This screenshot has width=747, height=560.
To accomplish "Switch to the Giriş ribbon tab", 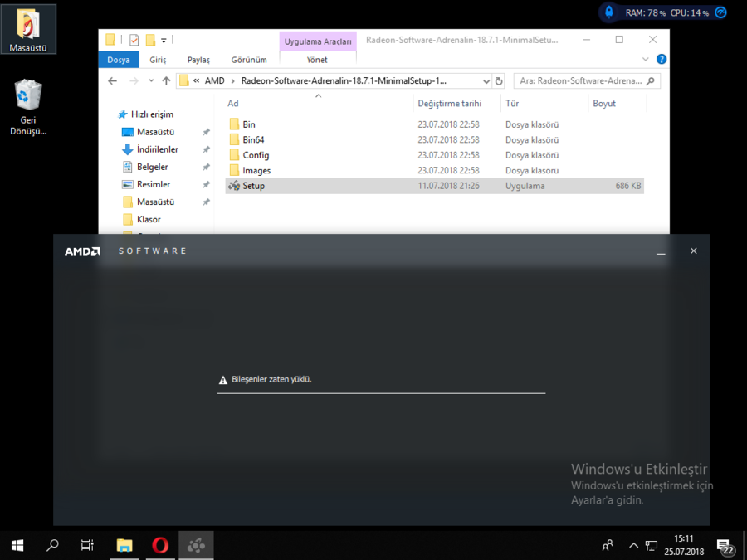I will pyautogui.click(x=158, y=60).
